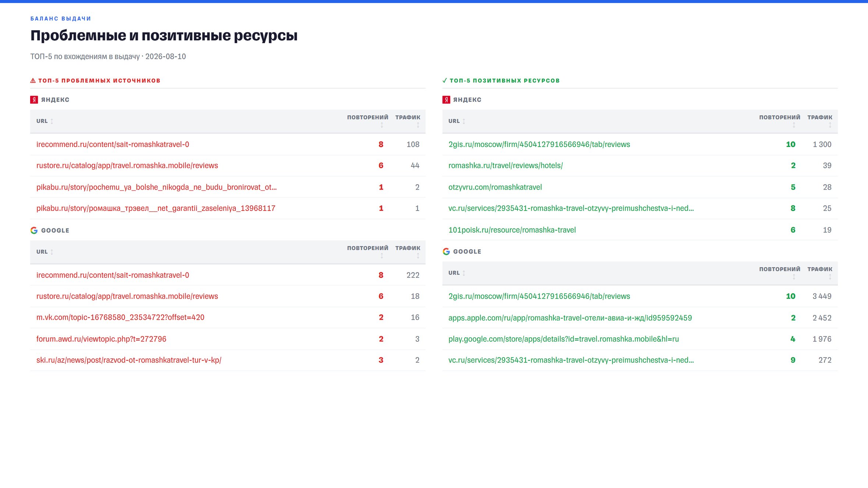
Task: Open the apps.apple.com romashka-travel app link
Action: click(x=570, y=318)
